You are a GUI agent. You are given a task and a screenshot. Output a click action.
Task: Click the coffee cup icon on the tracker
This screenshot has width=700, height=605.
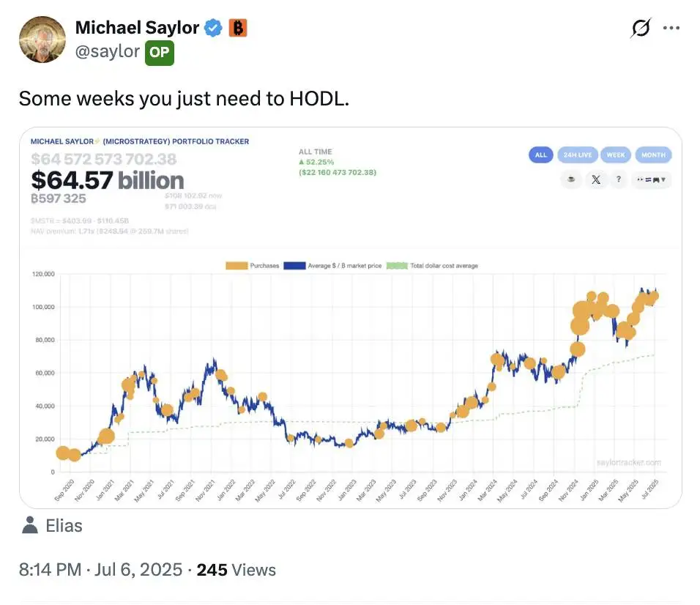(x=571, y=179)
